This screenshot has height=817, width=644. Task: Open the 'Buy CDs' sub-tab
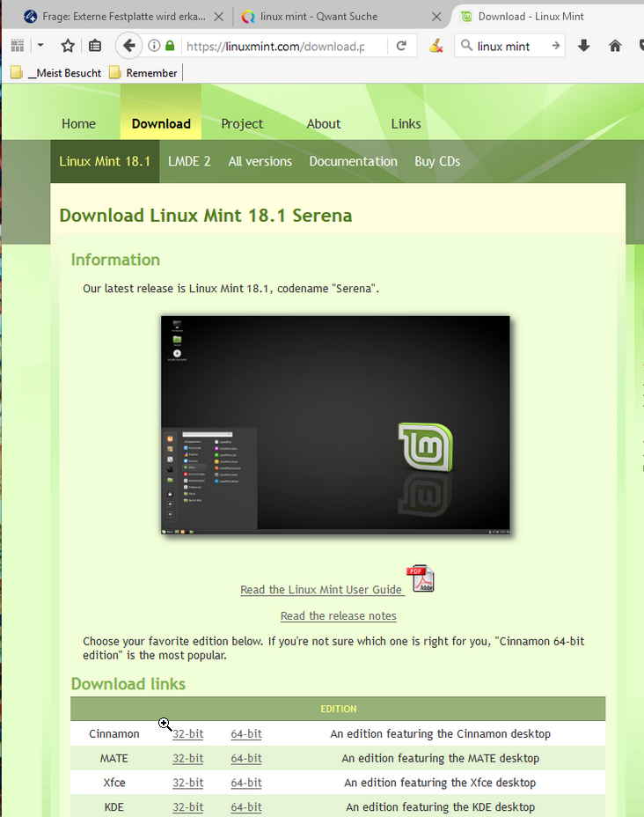[x=437, y=161]
